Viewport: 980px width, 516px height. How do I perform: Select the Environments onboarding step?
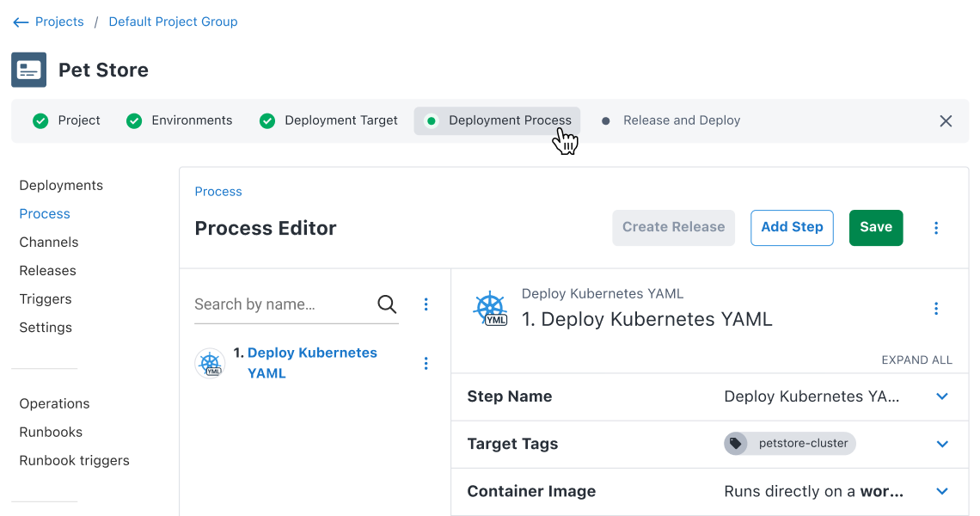tap(180, 120)
